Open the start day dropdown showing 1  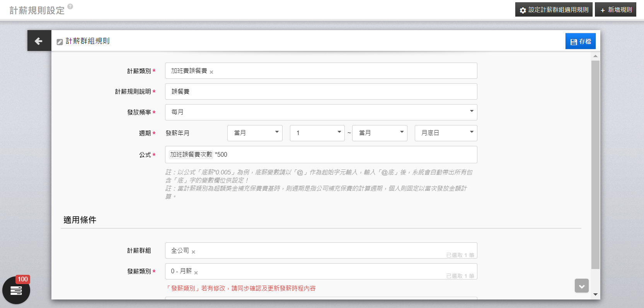(x=317, y=133)
